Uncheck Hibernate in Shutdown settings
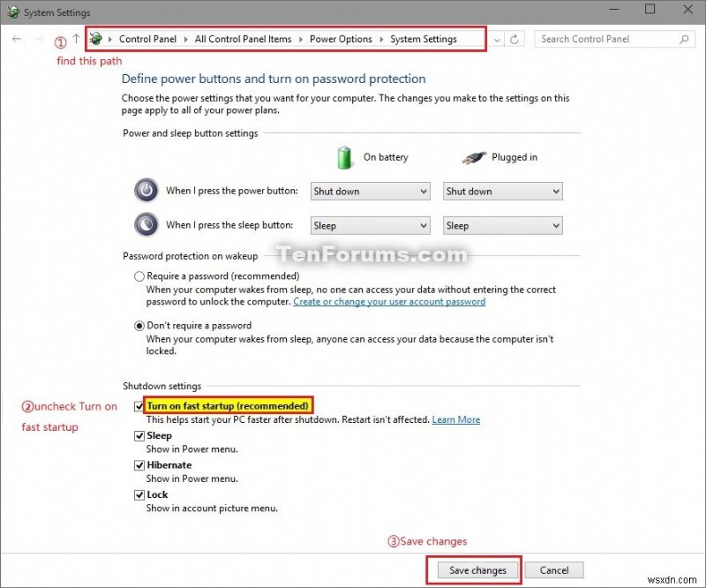This screenshot has width=706, height=588. [139, 464]
